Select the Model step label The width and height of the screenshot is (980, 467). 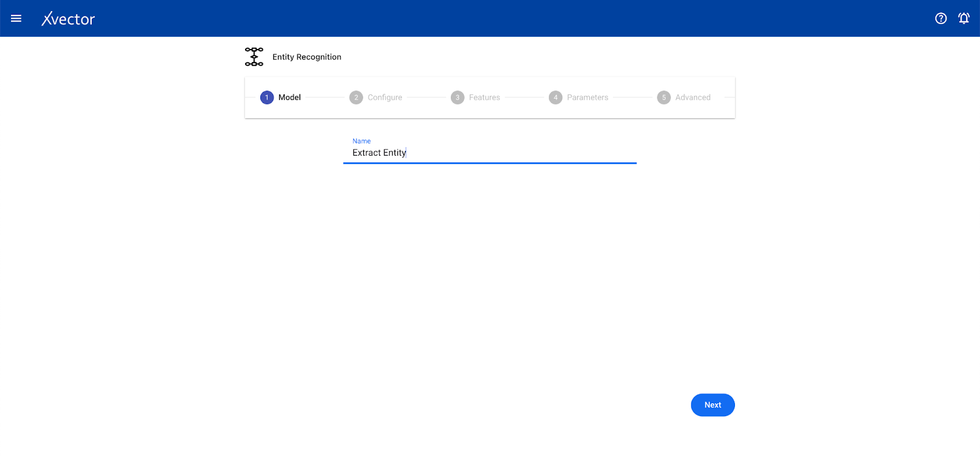(x=290, y=97)
